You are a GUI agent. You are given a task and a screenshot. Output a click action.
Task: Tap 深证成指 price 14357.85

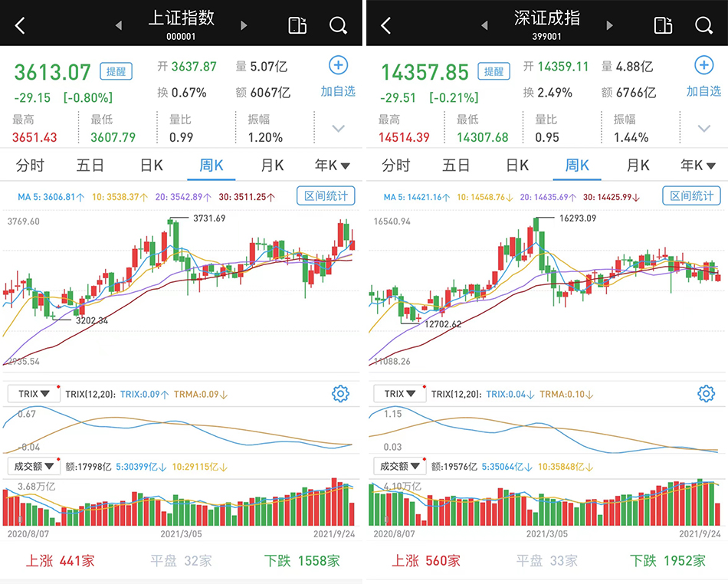pyautogui.click(x=425, y=72)
